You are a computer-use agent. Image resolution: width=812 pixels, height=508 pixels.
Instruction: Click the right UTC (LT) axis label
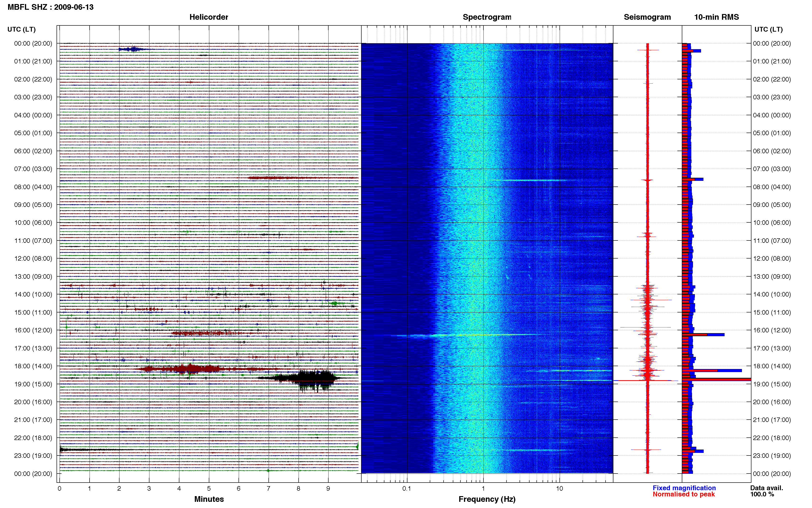coord(768,29)
